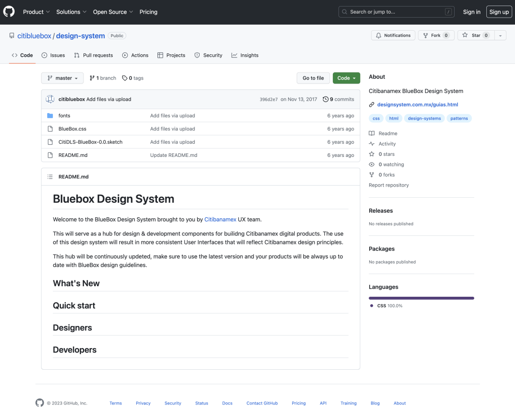Star the design-system repository

point(476,36)
